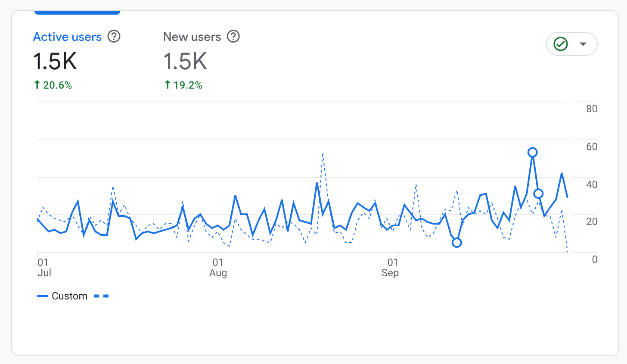The height and width of the screenshot is (364, 627).
Task: Click the middle circled data point near peak
Action: (538, 194)
